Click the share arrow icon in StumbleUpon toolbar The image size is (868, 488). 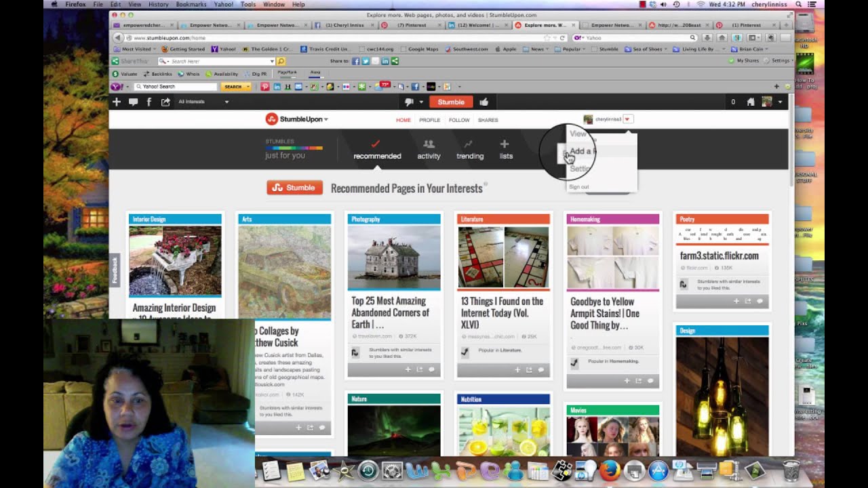pyautogui.click(x=165, y=102)
